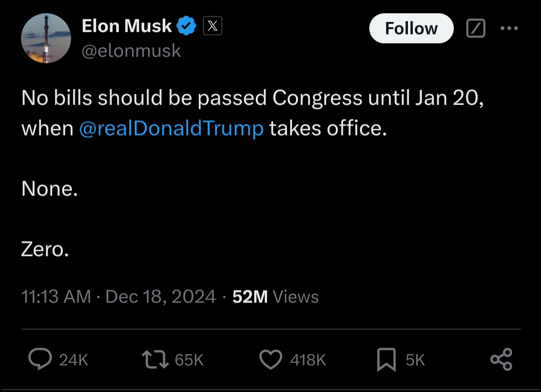541x392 pixels.
Task: Toggle the like heart icon
Action: tap(270, 359)
